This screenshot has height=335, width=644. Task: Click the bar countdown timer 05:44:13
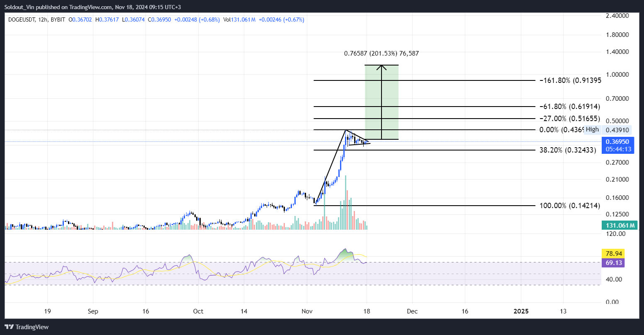pos(618,149)
